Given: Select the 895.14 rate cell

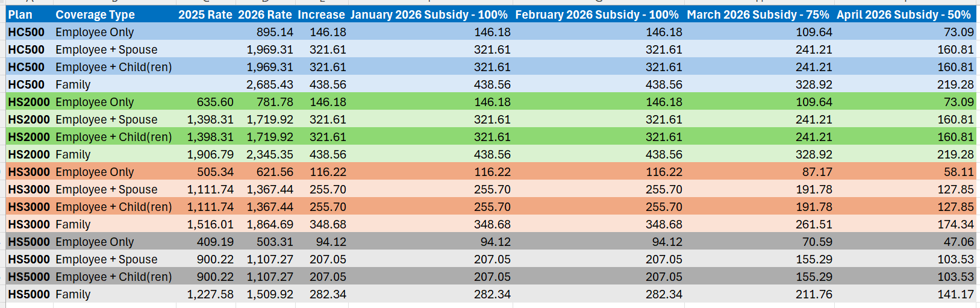Looking at the screenshot, I should pyautogui.click(x=275, y=32).
